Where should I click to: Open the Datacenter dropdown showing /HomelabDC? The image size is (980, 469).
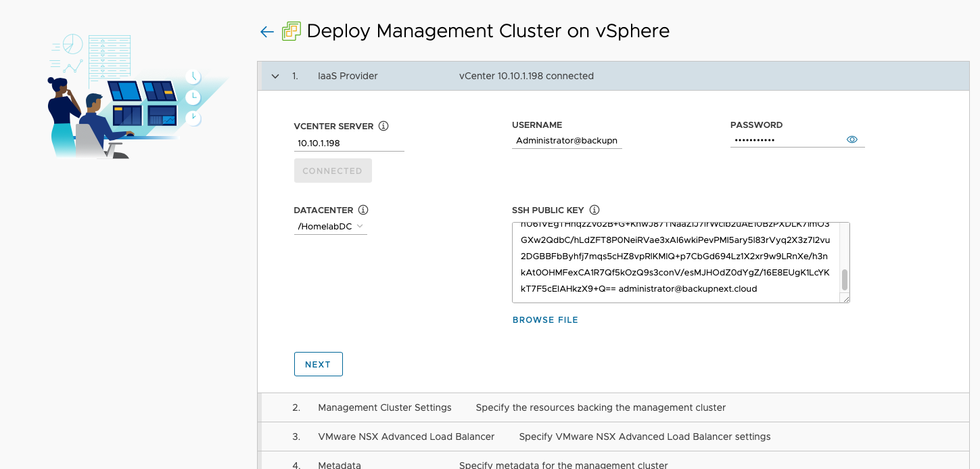[x=331, y=227]
